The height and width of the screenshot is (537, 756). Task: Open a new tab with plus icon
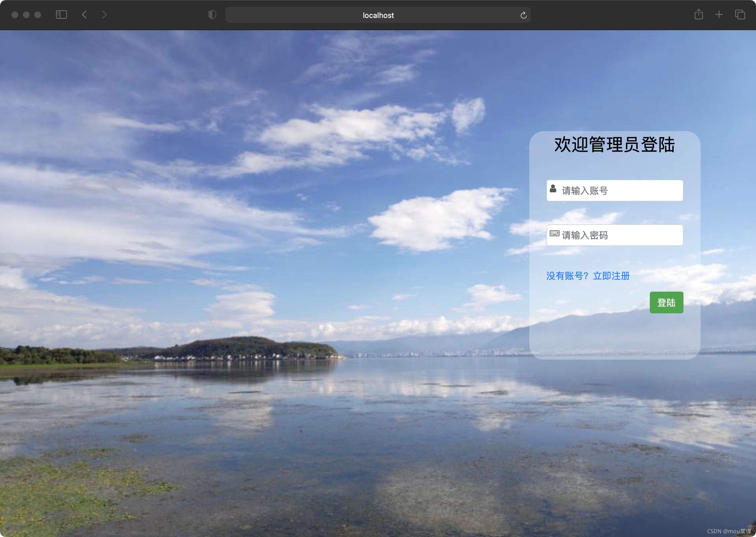[x=719, y=15]
